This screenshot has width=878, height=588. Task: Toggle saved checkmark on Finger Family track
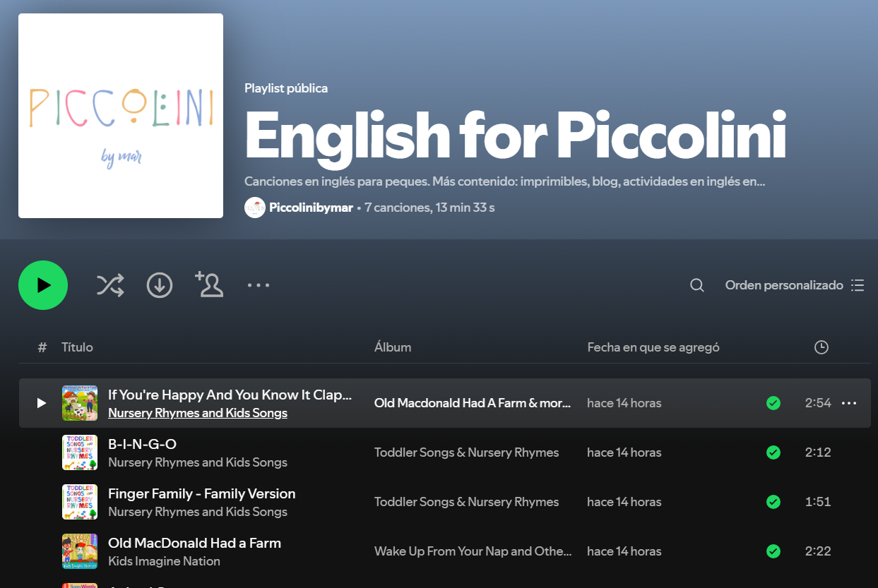[x=773, y=502]
